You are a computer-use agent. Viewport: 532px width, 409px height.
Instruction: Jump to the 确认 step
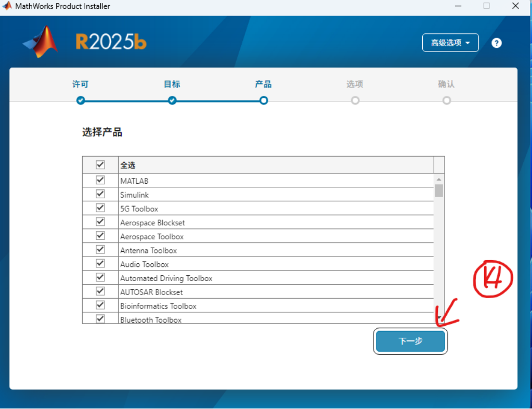(x=446, y=84)
